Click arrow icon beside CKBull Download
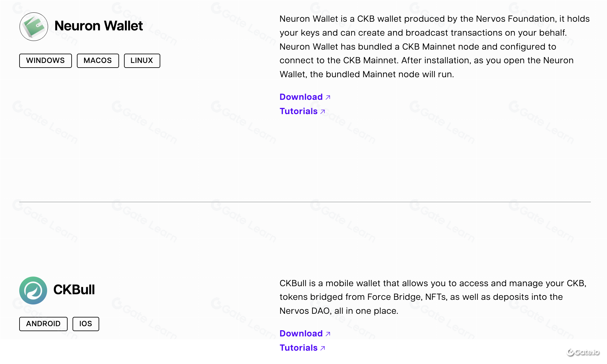Screen dimensions: 607x364 point(328,334)
